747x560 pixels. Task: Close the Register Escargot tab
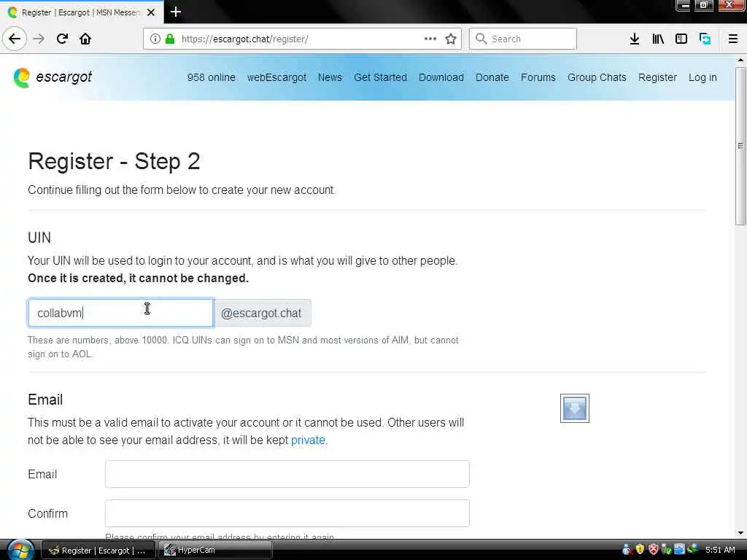point(151,12)
